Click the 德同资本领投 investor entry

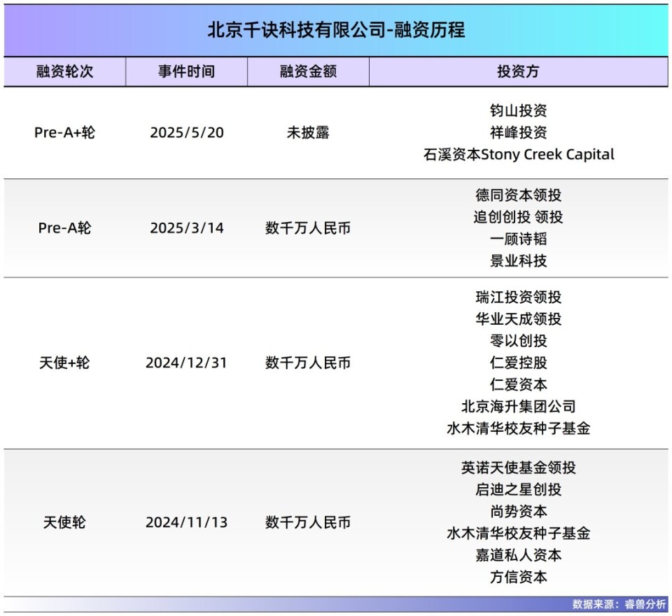(519, 196)
